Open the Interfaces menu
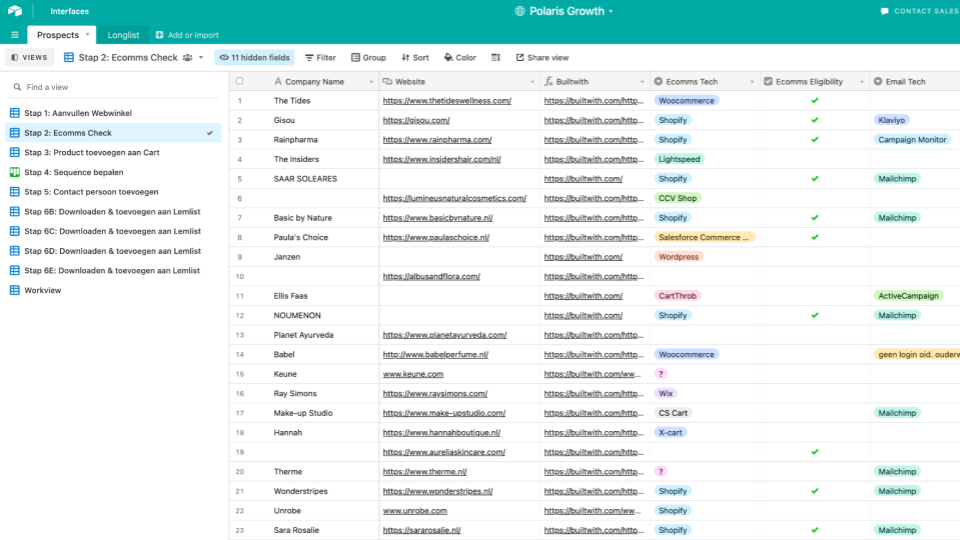The width and height of the screenshot is (960, 540). [x=69, y=11]
